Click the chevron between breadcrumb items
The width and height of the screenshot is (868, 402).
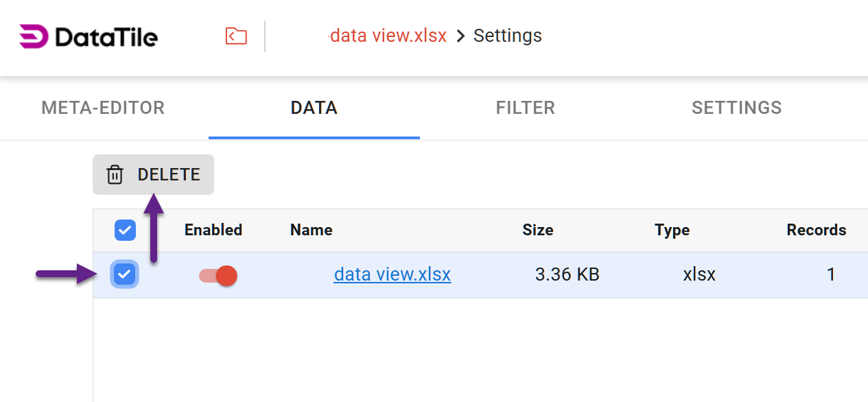pos(460,36)
